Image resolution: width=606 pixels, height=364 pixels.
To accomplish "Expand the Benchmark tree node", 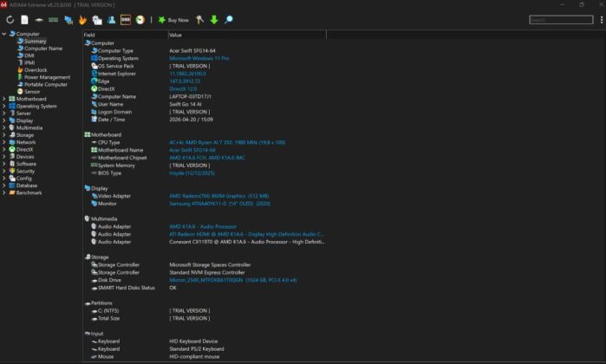I will (x=3, y=192).
